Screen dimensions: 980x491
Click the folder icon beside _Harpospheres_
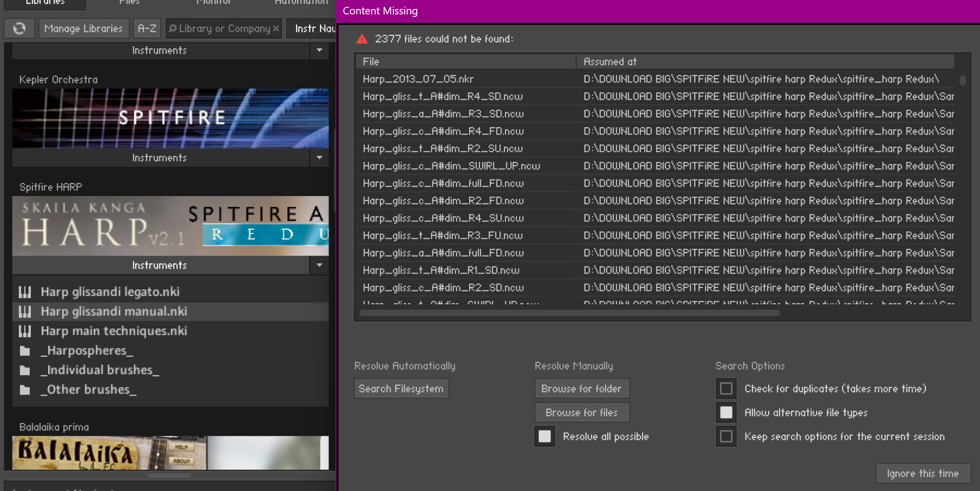click(x=25, y=351)
